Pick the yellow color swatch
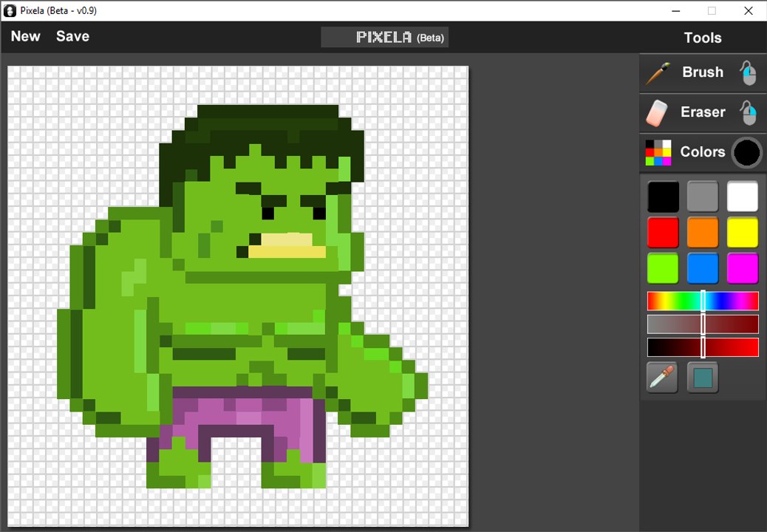The height and width of the screenshot is (532, 767). coord(743,232)
